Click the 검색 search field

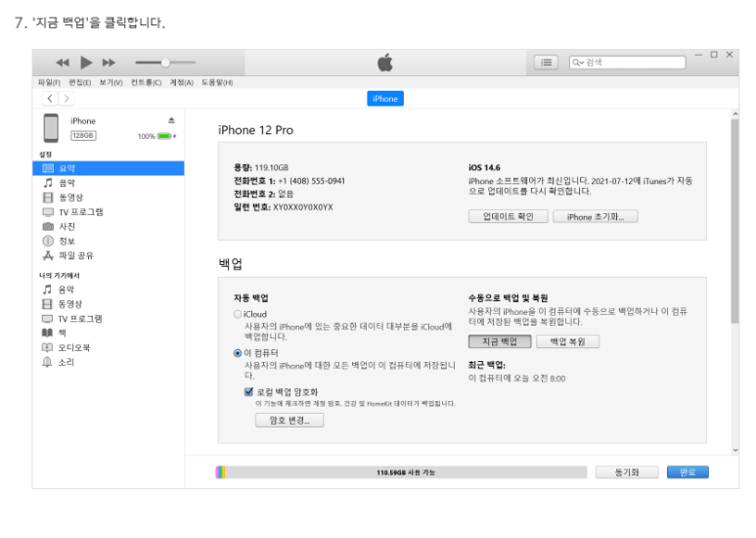tap(627, 63)
